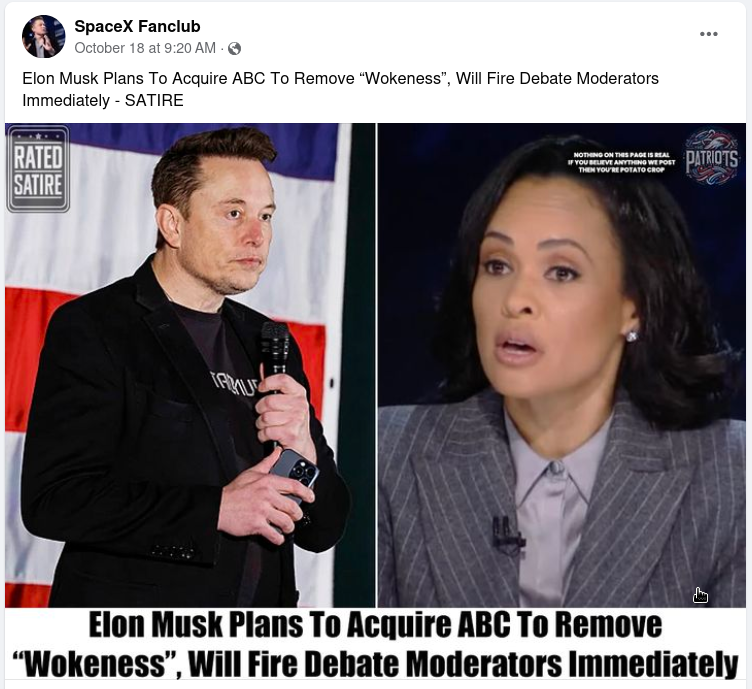This screenshot has height=689, width=752.
Task: Click the bold headline beneath the photos
Action: 375,644
